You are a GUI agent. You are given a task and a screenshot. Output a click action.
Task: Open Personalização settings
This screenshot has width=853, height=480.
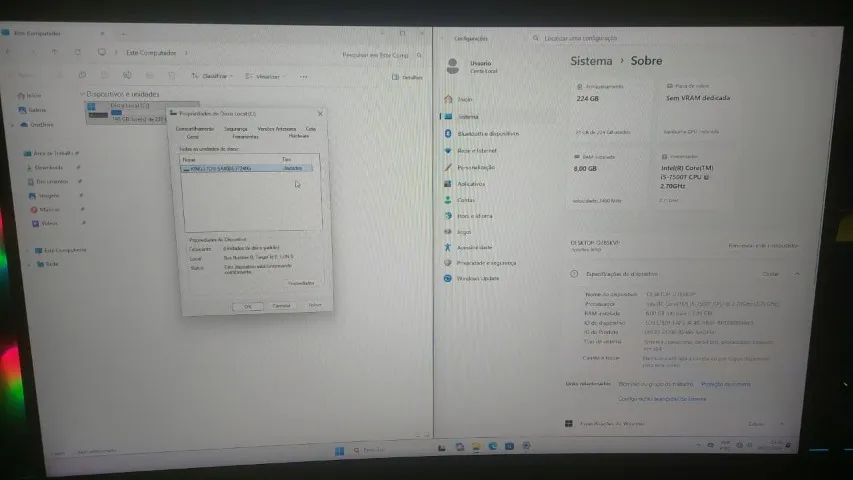469,168
